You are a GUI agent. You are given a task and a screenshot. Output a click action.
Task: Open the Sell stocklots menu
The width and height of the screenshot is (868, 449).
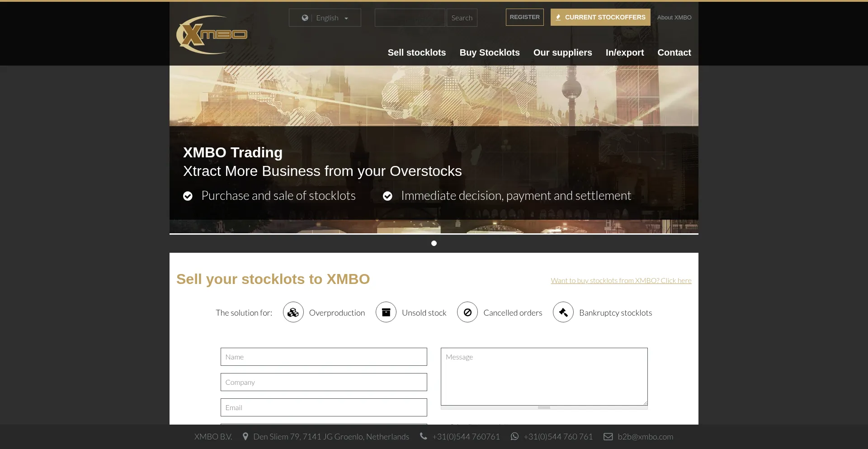click(x=417, y=52)
